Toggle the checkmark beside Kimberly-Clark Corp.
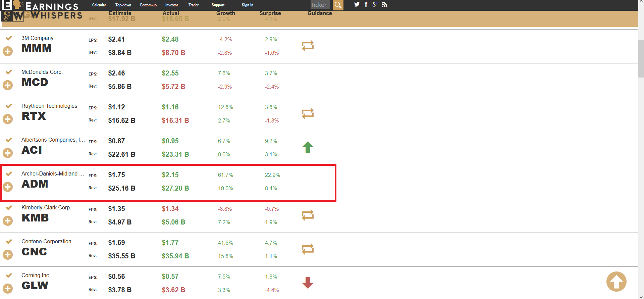 tap(9, 207)
